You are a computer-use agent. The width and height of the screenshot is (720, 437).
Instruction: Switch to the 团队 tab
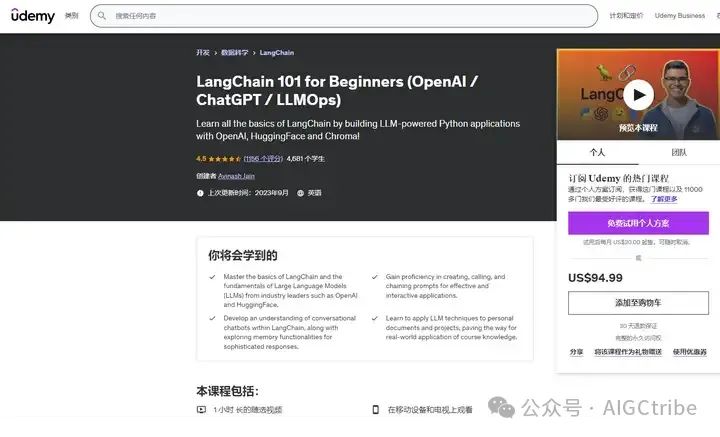point(679,152)
